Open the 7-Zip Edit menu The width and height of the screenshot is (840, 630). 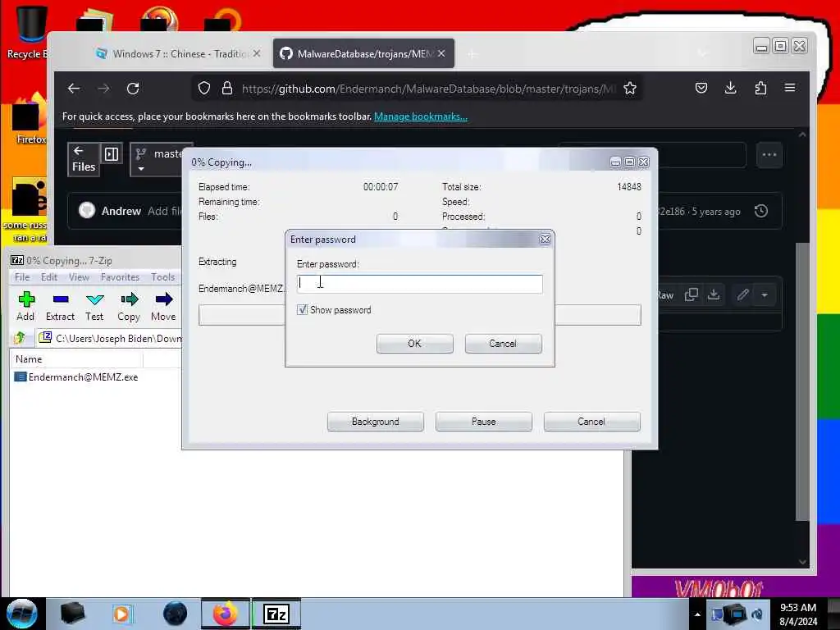pos(48,277)
